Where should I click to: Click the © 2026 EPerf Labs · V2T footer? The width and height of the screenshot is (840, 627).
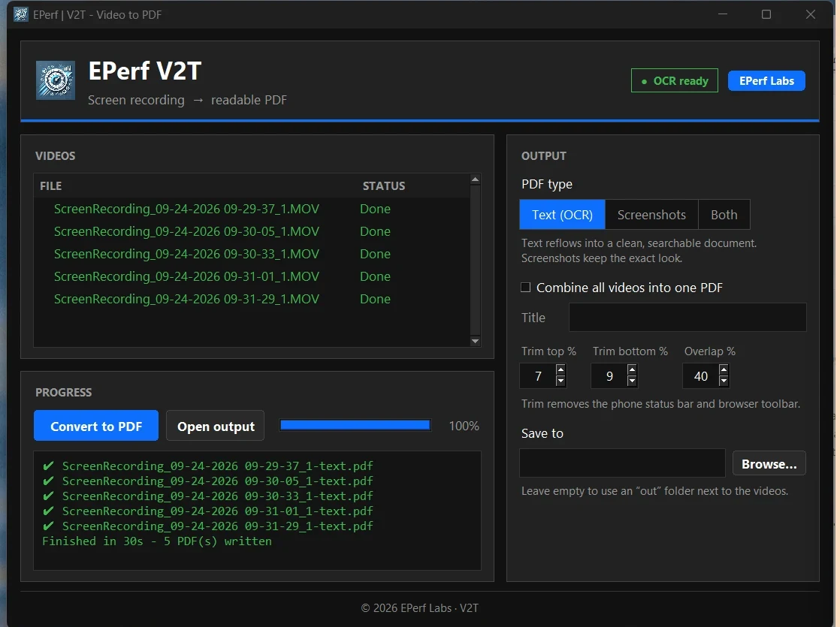click(x=419, y=607)
